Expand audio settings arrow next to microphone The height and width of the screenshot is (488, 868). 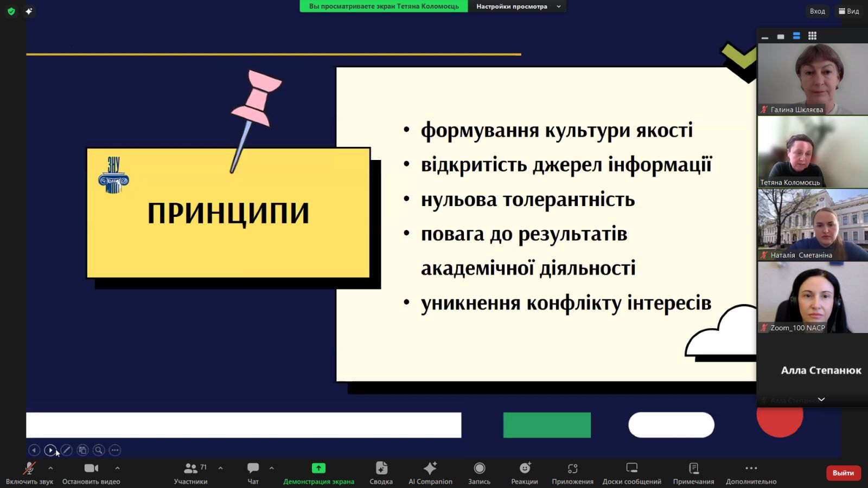[x=50, y=467]
